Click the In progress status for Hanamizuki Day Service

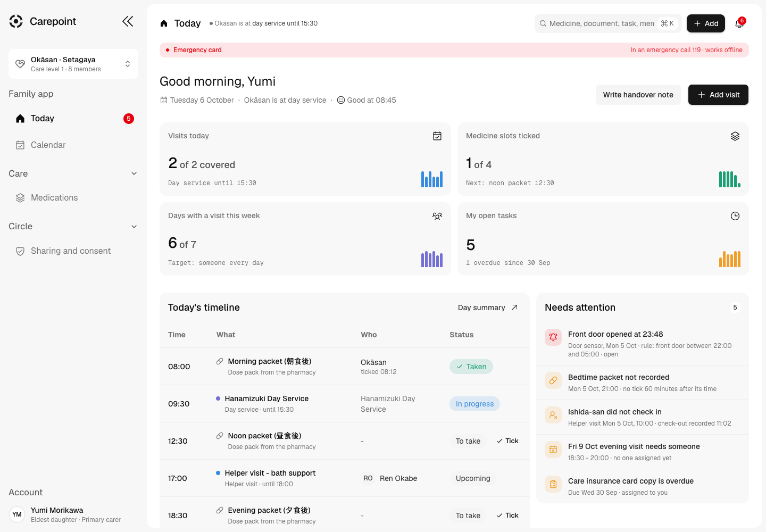474,404
